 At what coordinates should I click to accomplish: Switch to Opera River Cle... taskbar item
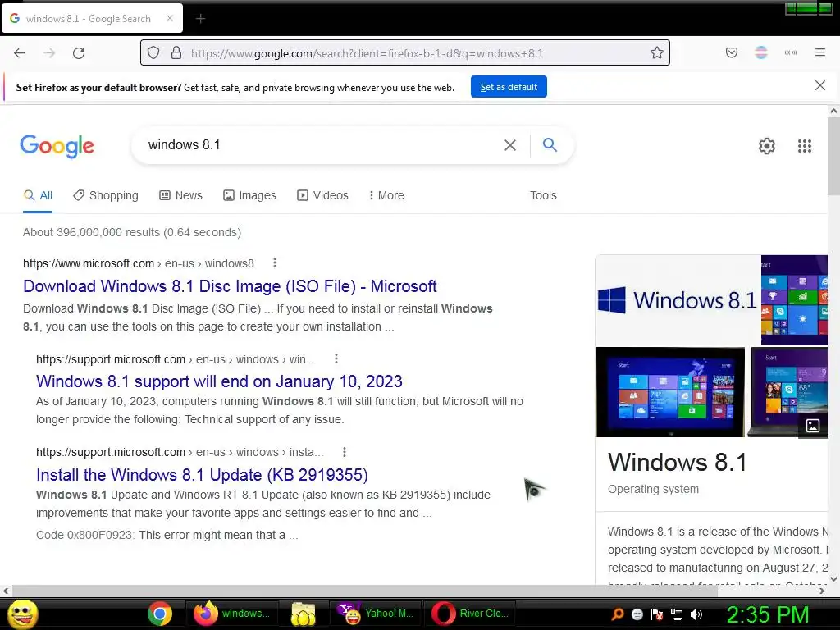click(470, 614)
